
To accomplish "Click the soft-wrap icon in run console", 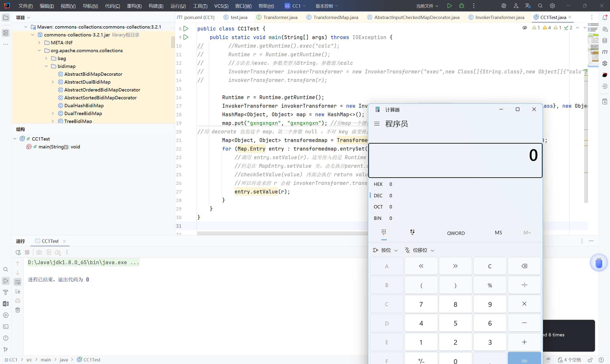I will [18, 282].
